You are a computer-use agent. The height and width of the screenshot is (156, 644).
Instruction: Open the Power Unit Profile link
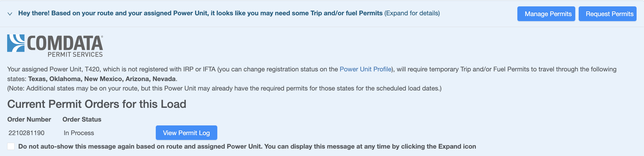tap(365, 69)
